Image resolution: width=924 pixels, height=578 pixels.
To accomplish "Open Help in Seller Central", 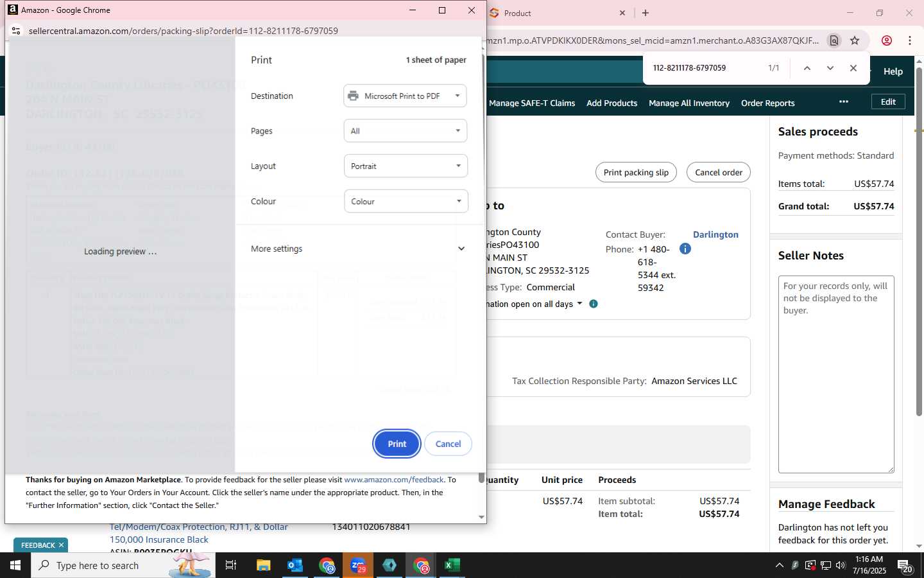I will (x=893, y=71).
